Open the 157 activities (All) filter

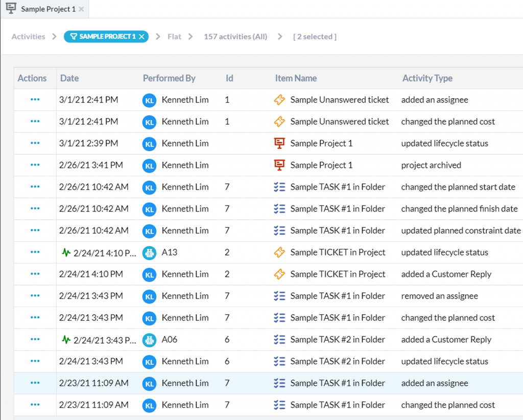[235, 37]
